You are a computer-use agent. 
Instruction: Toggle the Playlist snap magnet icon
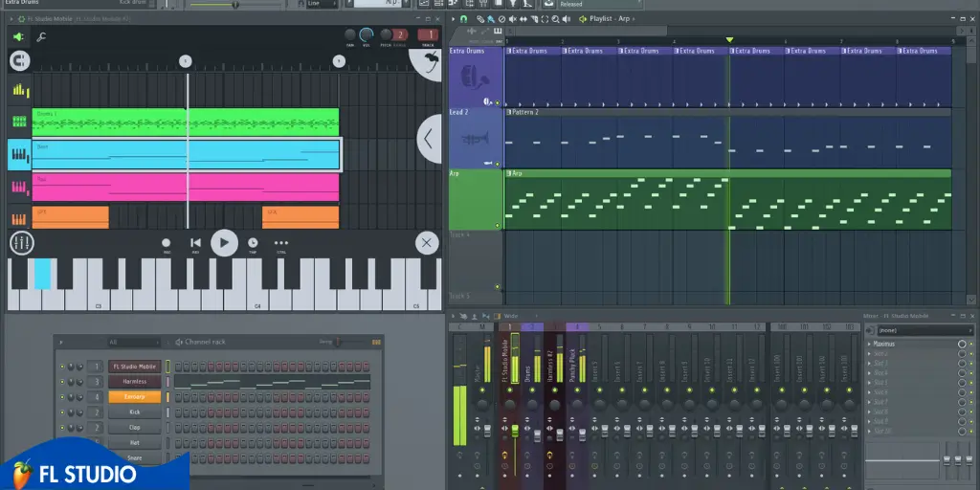click(x=464, y=19)
